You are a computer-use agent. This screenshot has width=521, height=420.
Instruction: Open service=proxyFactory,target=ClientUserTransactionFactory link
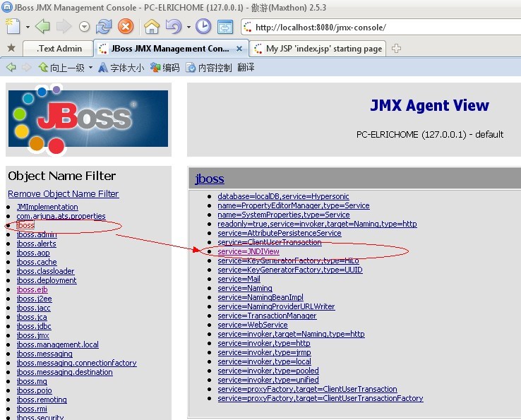(x=321, y=398)
